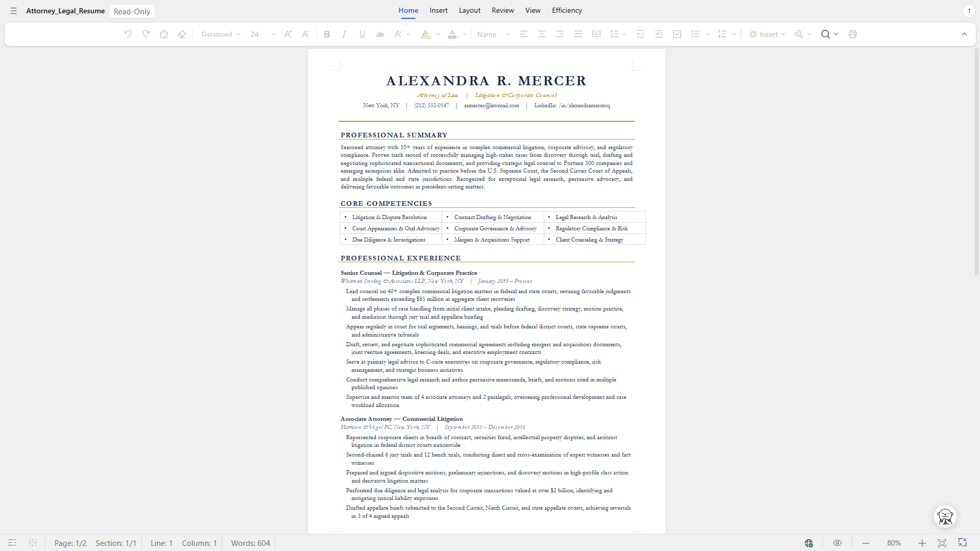Click the numbered list icon
This screenshot has width=980, height=551.
pyautogui.click(x=722, y=34)
